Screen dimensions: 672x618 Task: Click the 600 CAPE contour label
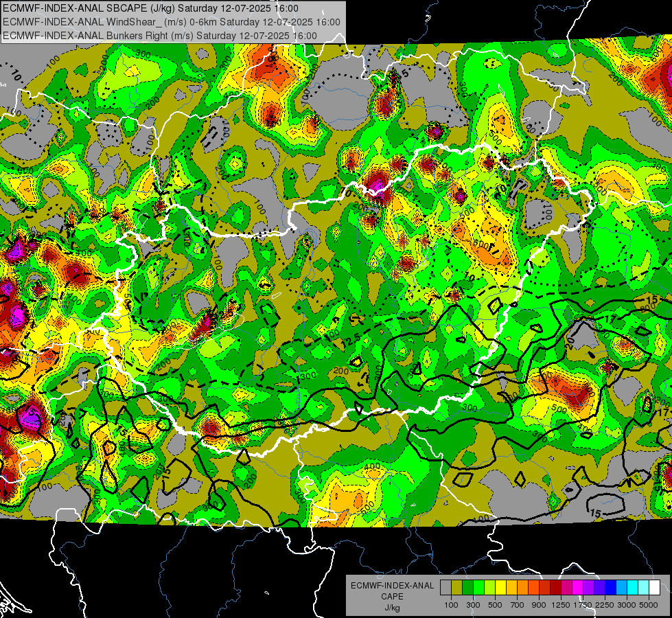[x=481, y=244]
